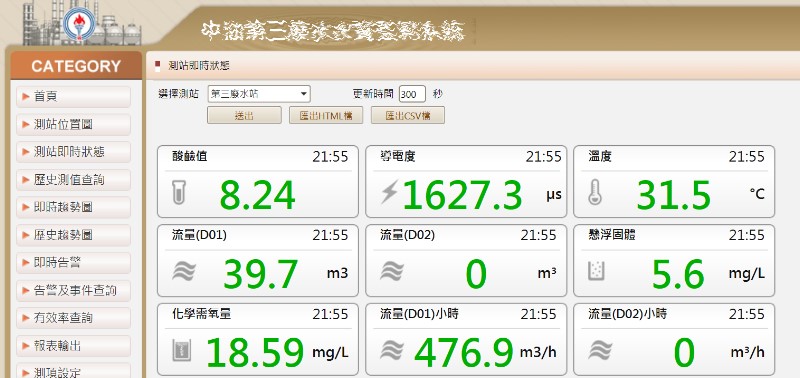Click the 溫度 card label
Screen dimensions: 800x378
pos(600,156)
